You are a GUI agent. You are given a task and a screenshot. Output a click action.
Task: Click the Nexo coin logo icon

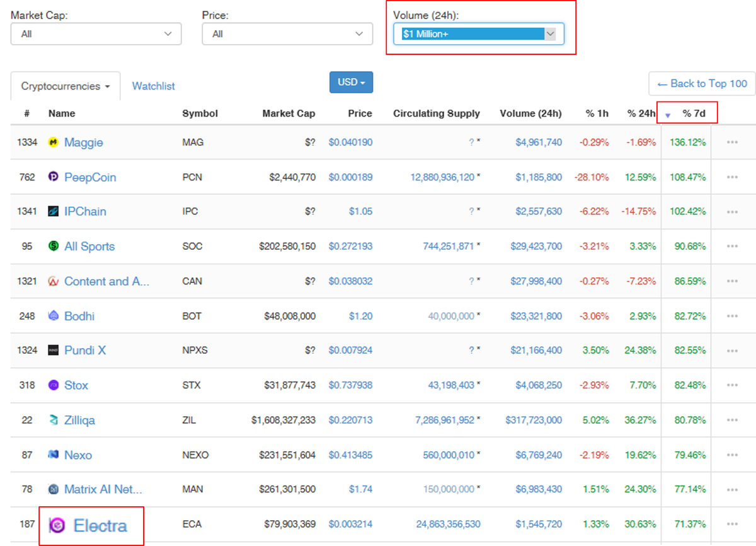tap(54, 455)
